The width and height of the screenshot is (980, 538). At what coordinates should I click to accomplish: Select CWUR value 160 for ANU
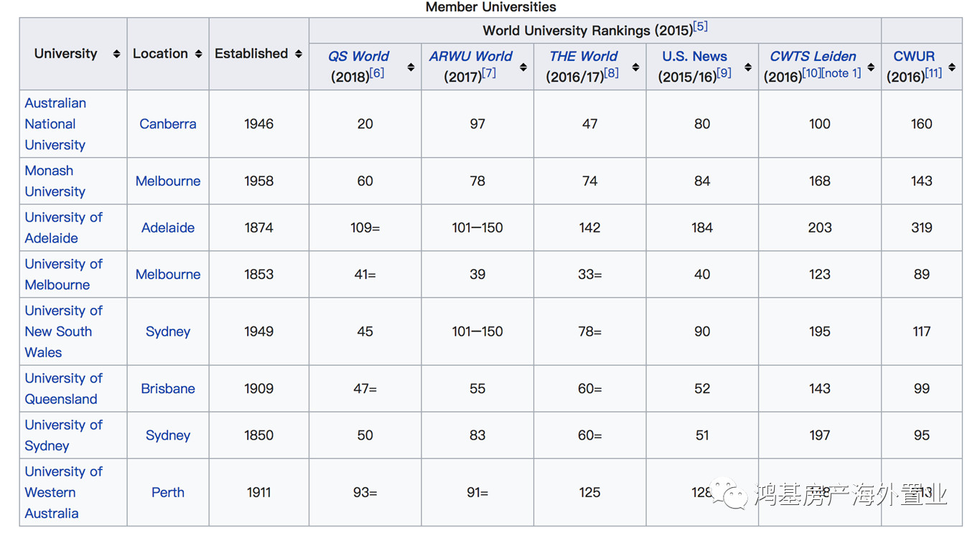[x=921, y=124]
